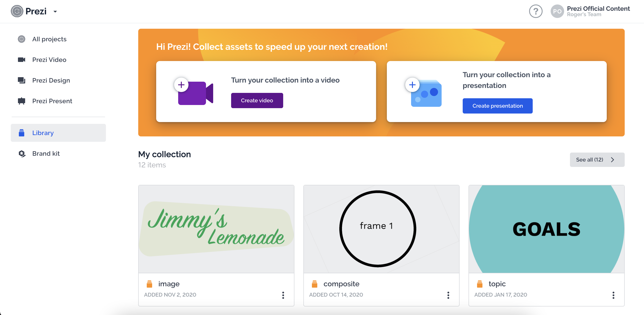Click the Create video button
644x315 pixels.
point(257,100)
